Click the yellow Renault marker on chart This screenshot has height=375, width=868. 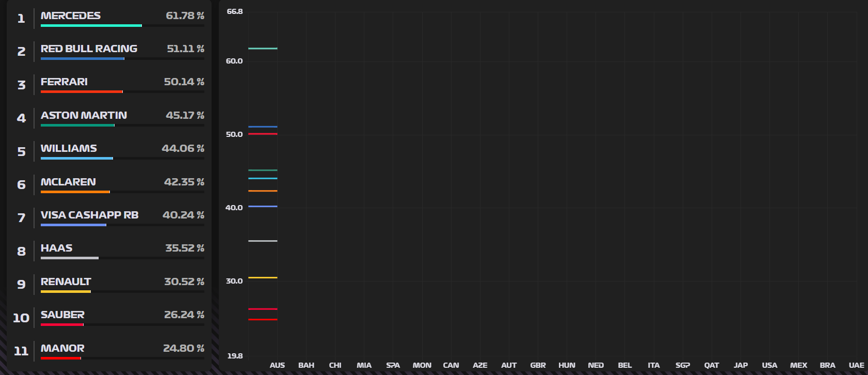(x=263, y=277)
